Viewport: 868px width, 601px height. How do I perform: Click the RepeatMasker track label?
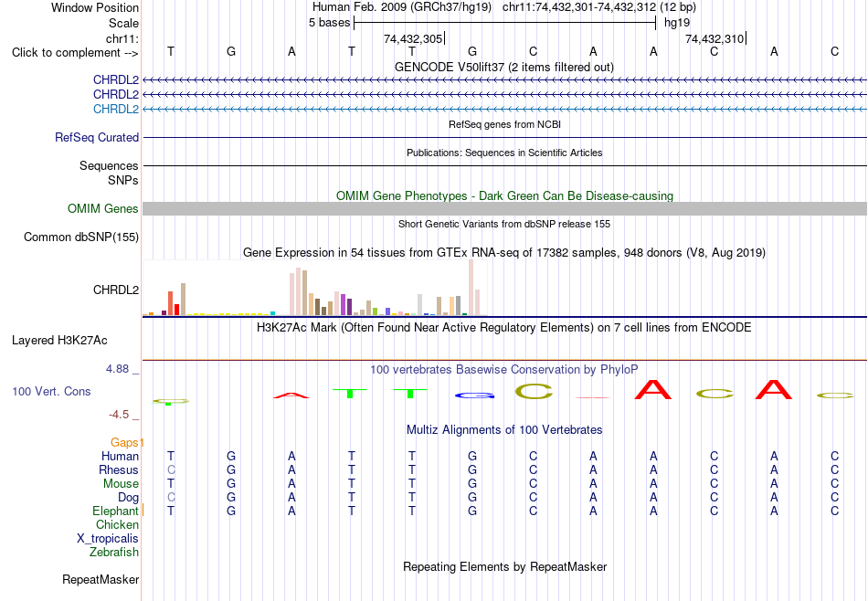tap(101, 579)
